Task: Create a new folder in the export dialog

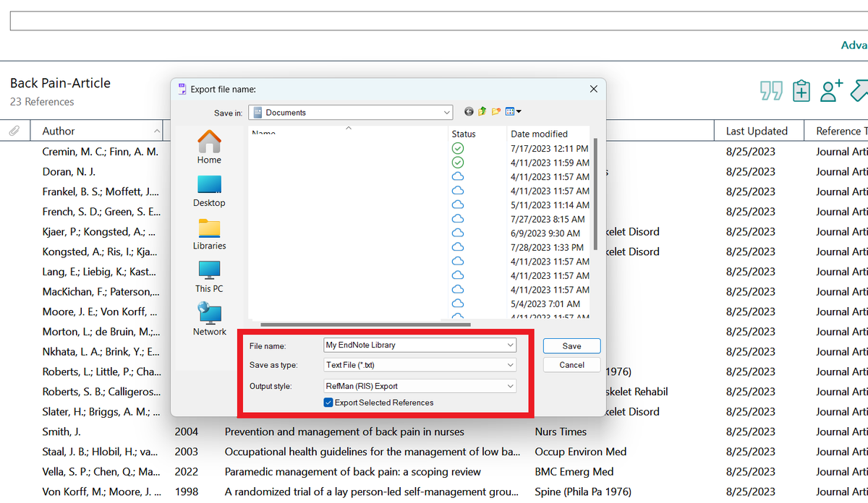Action: 497,111
